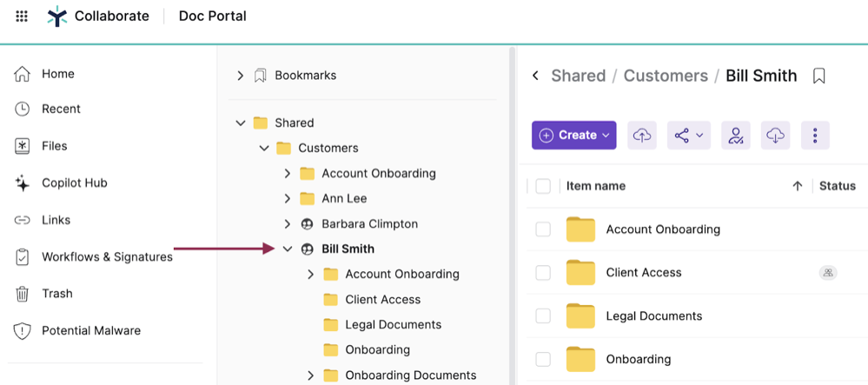
Task: Click the Copilot Hub sparkle icon
Action: tap(22, 183)
